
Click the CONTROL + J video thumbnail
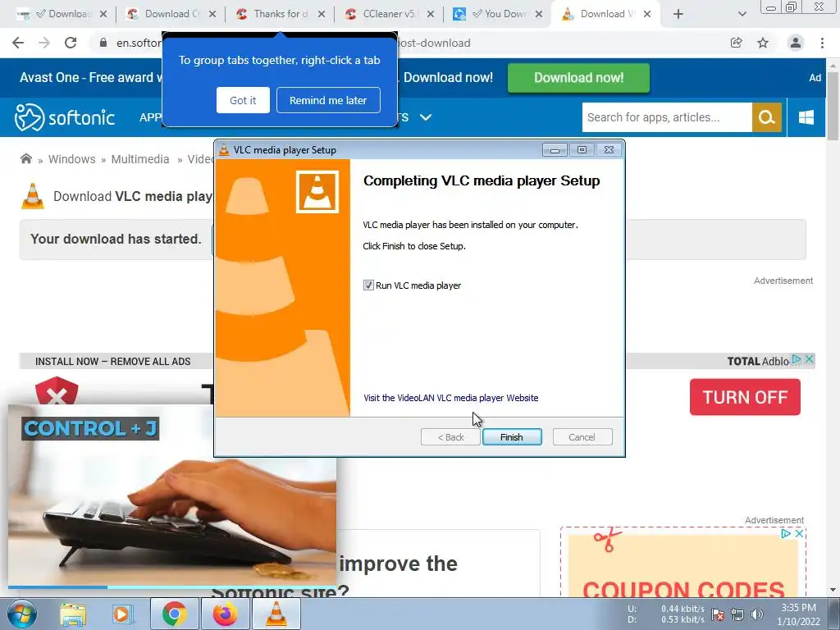(x=172, y=495)
